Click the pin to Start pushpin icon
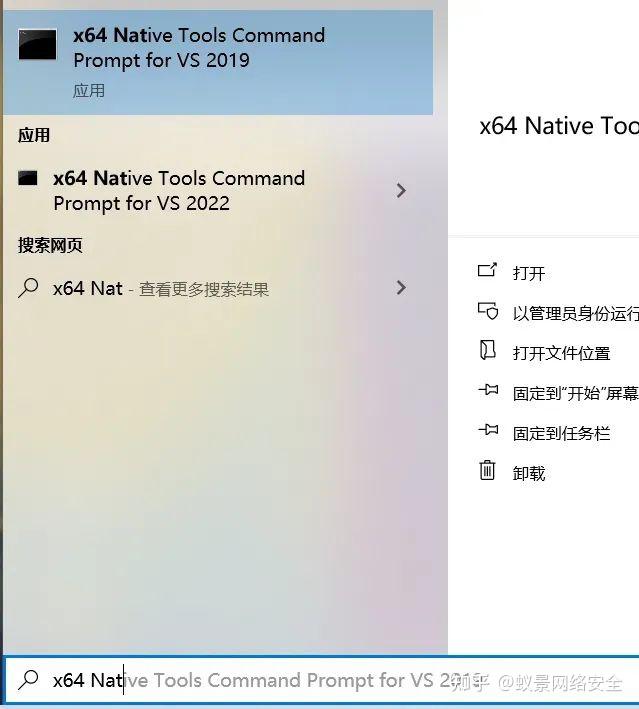 [x=488, y=390]
